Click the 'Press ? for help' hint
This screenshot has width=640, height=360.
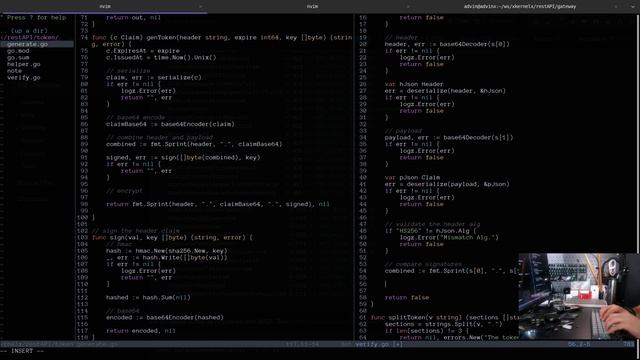(36, 18)
